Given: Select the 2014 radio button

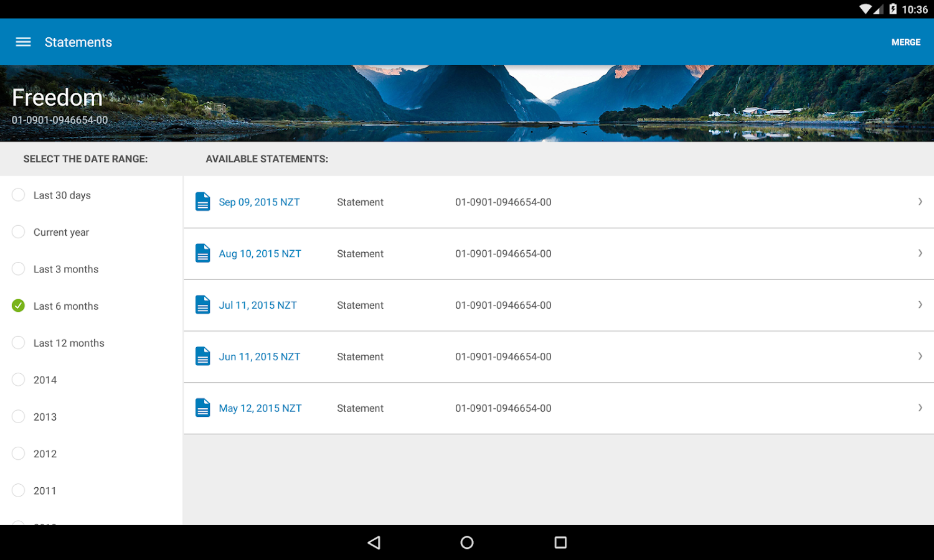Looking at the screenshot, I should click(19, 380).
